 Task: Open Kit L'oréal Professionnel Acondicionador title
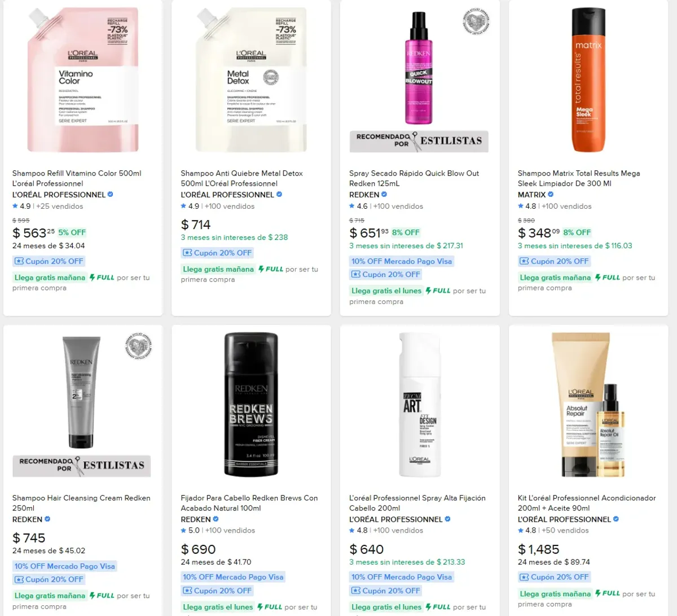[587, 503]
